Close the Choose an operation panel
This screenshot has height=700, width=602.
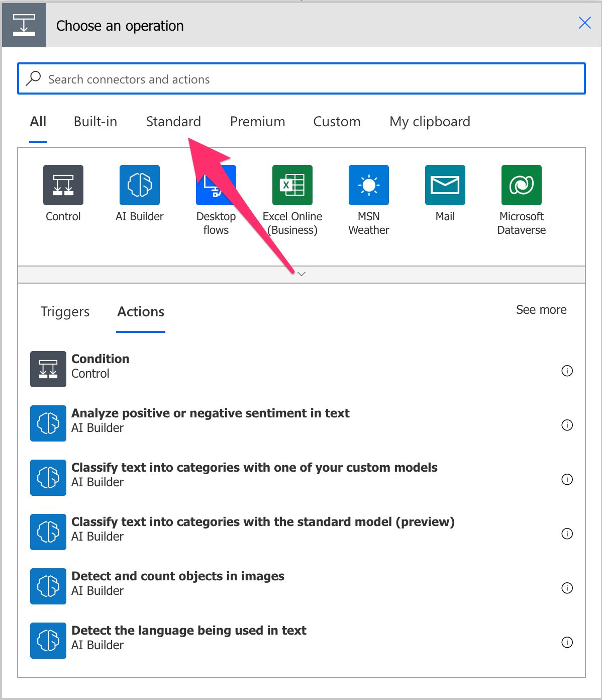click(x=585, y=23)
